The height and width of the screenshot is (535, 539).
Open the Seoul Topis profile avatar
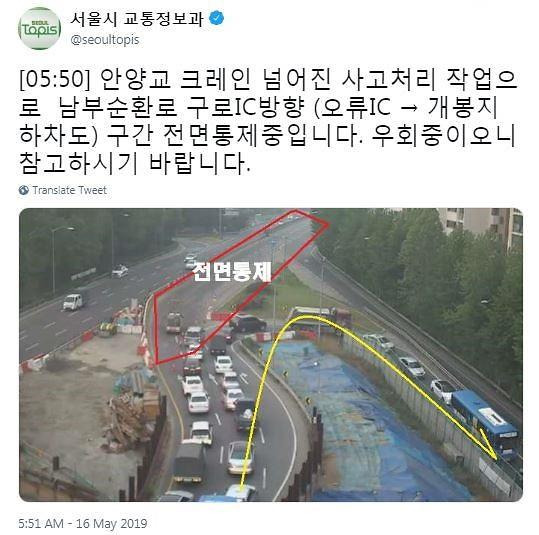[x=40, y=28]
